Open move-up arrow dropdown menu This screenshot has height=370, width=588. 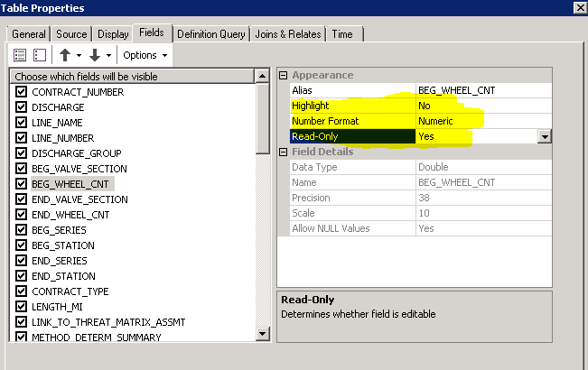click(79, 56)
